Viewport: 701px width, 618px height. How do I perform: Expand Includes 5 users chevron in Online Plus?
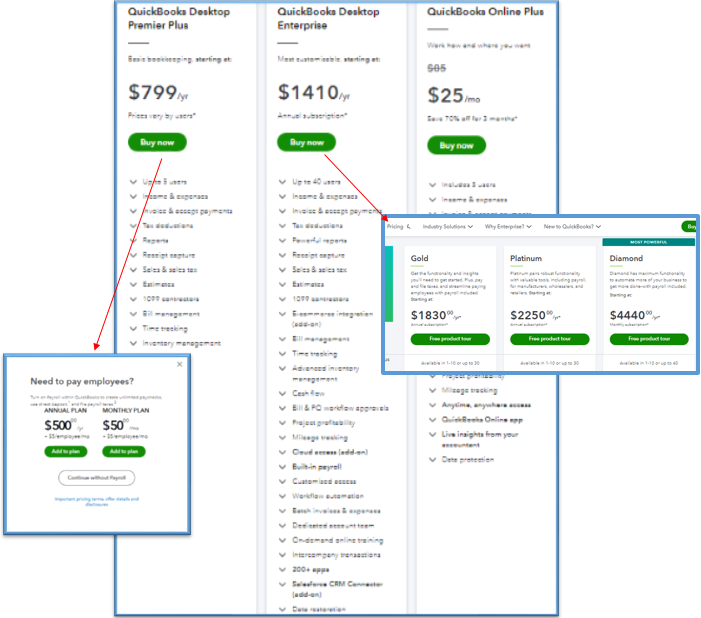[432, 185]
